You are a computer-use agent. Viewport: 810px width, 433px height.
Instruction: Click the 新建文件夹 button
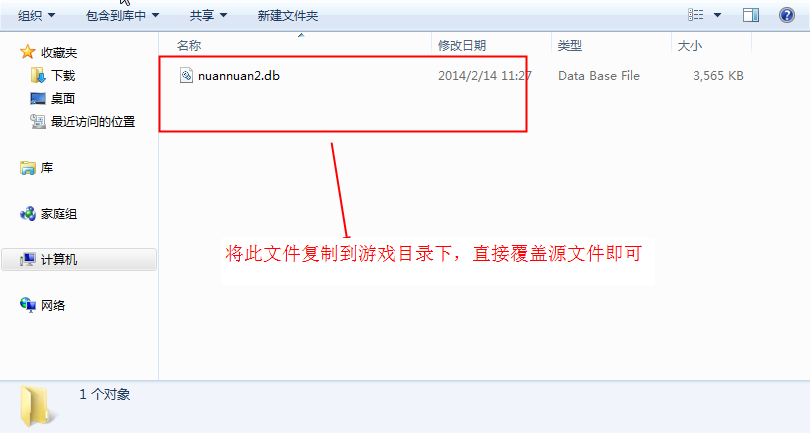pos(288,16)
